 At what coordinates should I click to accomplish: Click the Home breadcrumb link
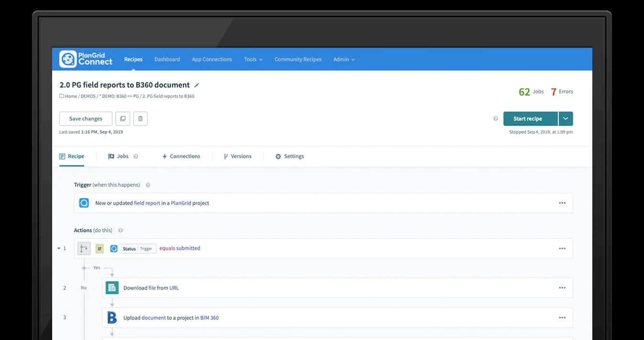coord(71,96)
